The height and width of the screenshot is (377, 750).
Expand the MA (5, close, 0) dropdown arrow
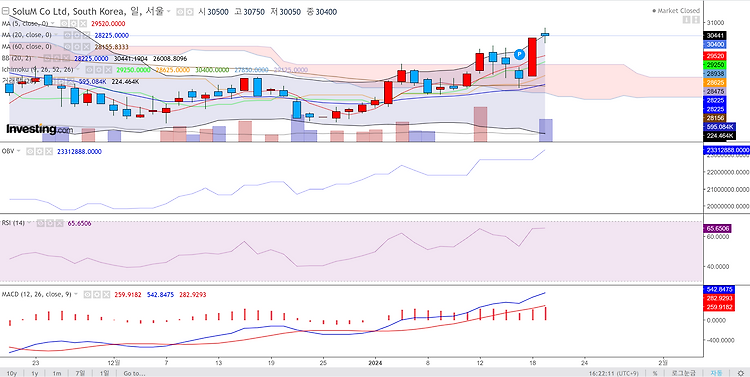tap(53, 23)
